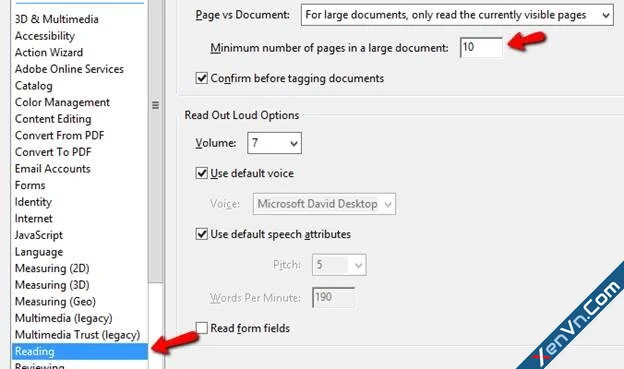
Task: Open Multimedia Trust (legacy) category
Action: pyautogui.click(x=77, y=335)
